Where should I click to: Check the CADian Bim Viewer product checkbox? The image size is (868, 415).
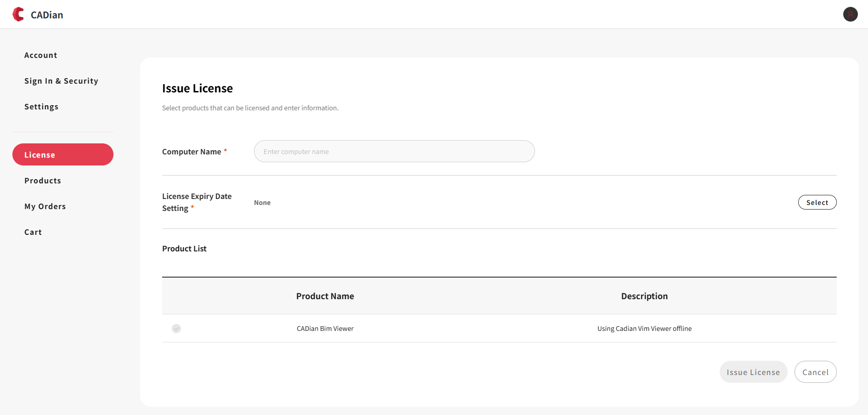[176, 329]
